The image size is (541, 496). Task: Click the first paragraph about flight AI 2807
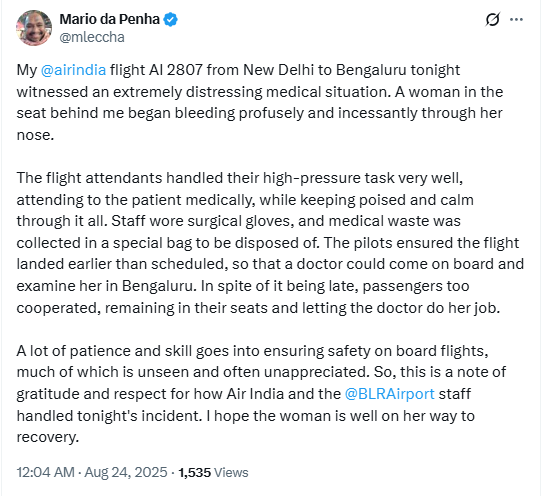click(x=260, y=102)
